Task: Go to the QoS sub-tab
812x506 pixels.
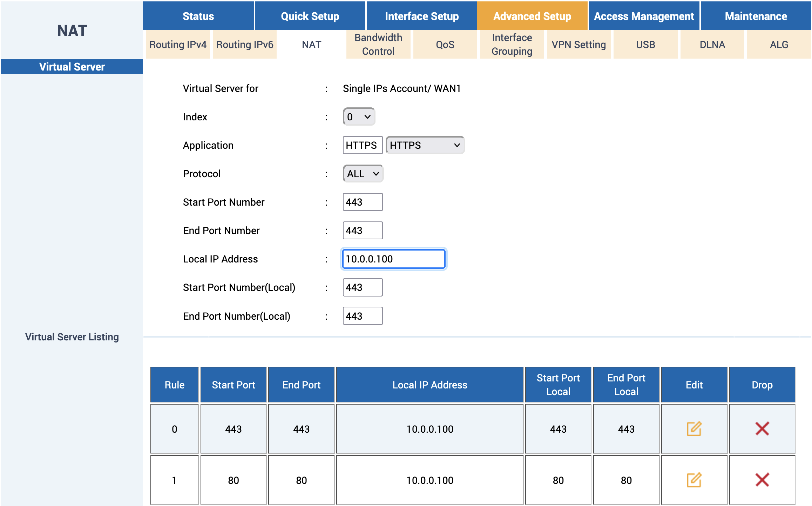Action: [445, 45]
